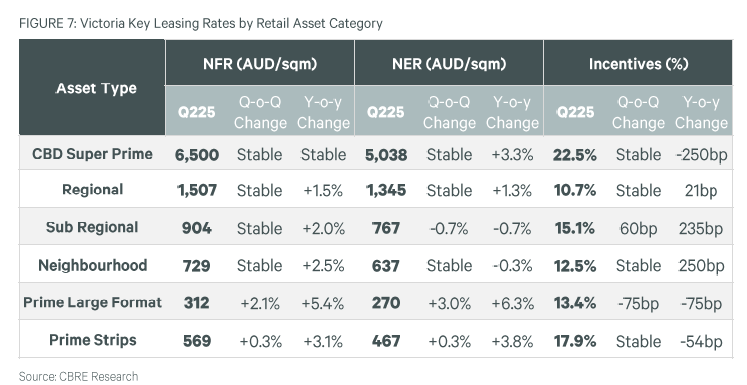Select the NER (AUD/sqm) header
Screen dimensions: 747x385
point(449,64)
